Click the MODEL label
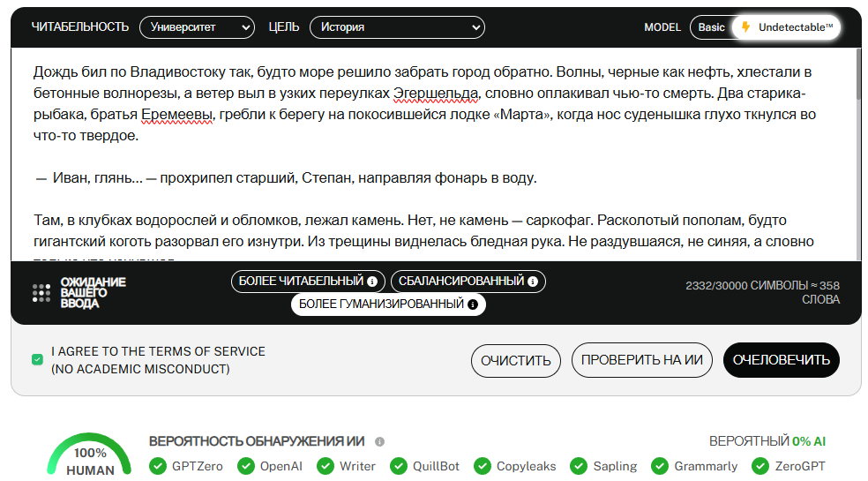Image resolution: width=868 pixels, height=481 pixels. click(x=662, y=27)
